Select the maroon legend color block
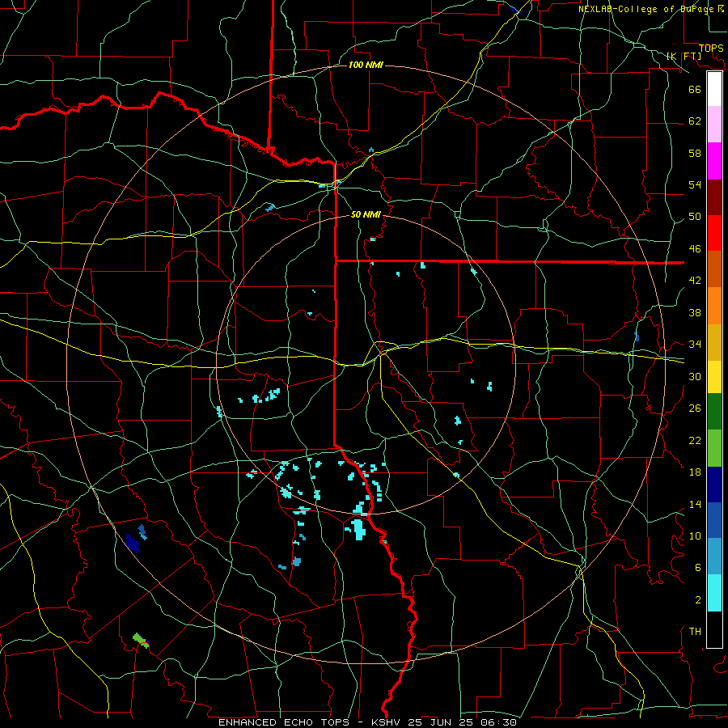Viewport: 728px width, 728px height. coord(714,197)
